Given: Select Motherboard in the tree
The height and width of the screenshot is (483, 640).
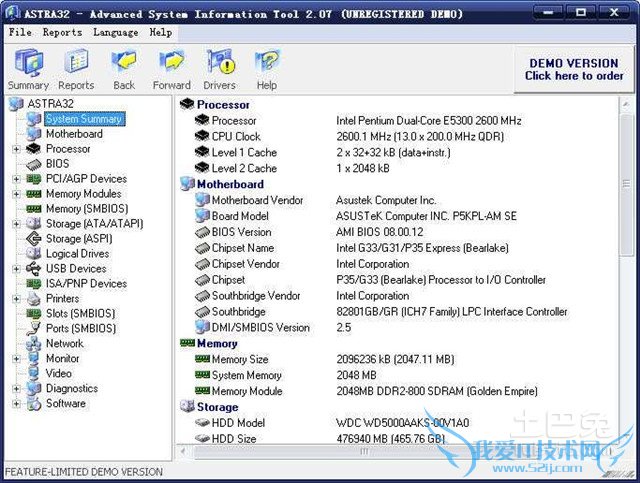Looking at the screenshot, I should [x=74, y=134].
